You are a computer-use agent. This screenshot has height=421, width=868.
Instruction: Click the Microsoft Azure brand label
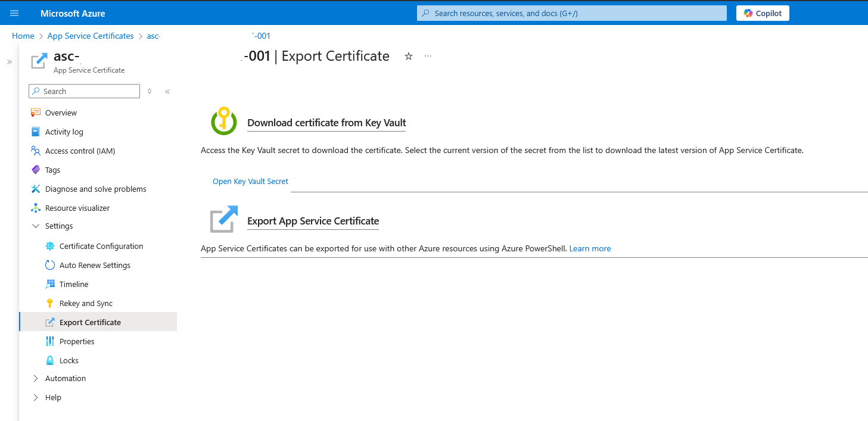pyautogui.click(x=73, y=13)
